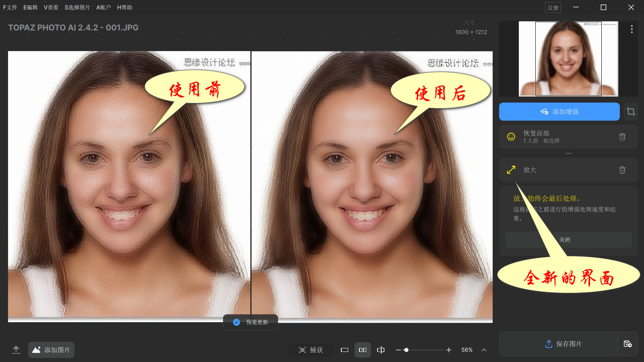Viewport: 644px width, 362px height.
Task: Open the three-dot options menu by the thumbnail
Action: click(x=632, y=29)
